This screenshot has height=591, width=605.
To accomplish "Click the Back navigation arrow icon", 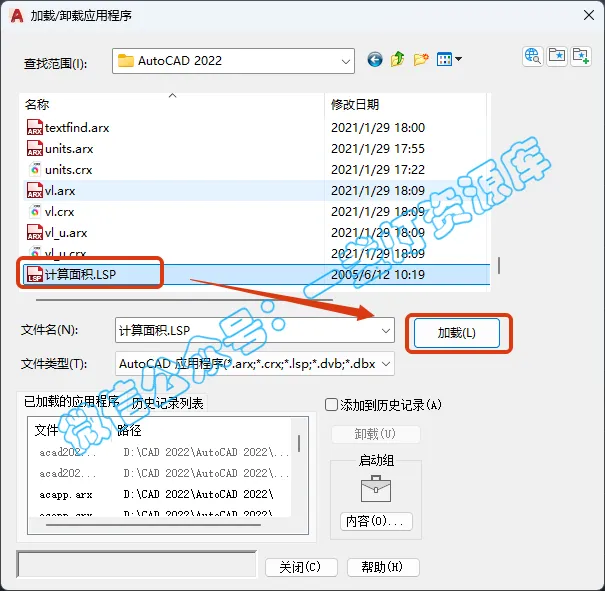I will coord(375,60).
